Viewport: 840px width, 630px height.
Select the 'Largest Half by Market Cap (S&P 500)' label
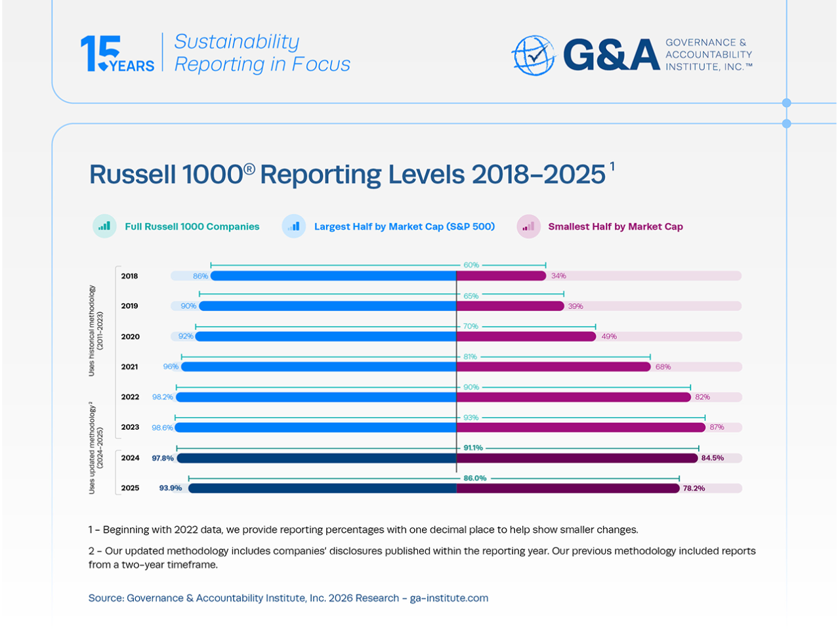[404, 226]
